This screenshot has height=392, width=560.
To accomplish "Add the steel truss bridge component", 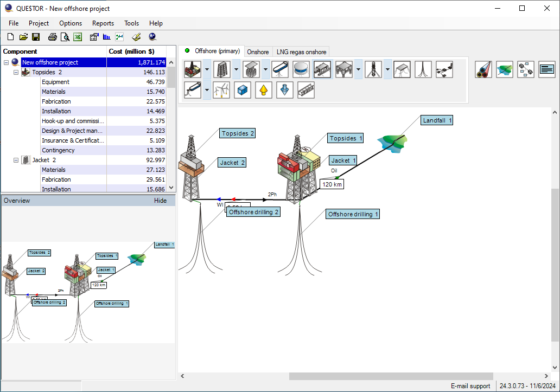I will [x=306, y=90].
